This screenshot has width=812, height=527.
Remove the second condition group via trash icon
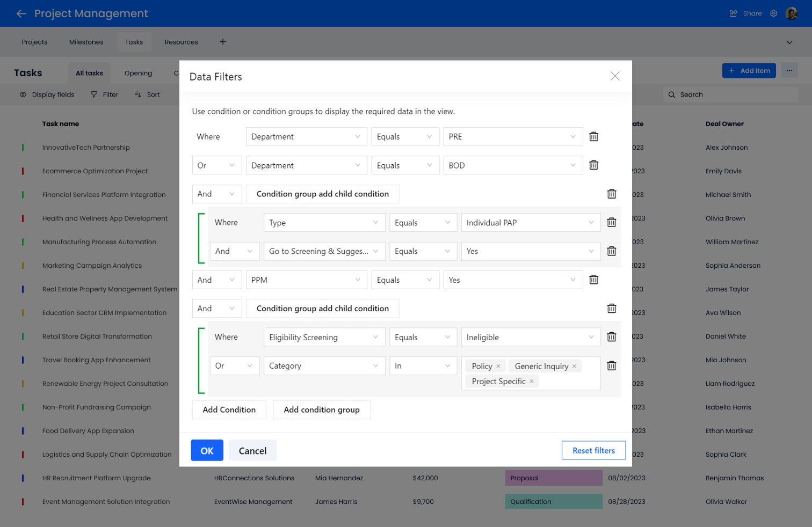[x=611, y=308]
